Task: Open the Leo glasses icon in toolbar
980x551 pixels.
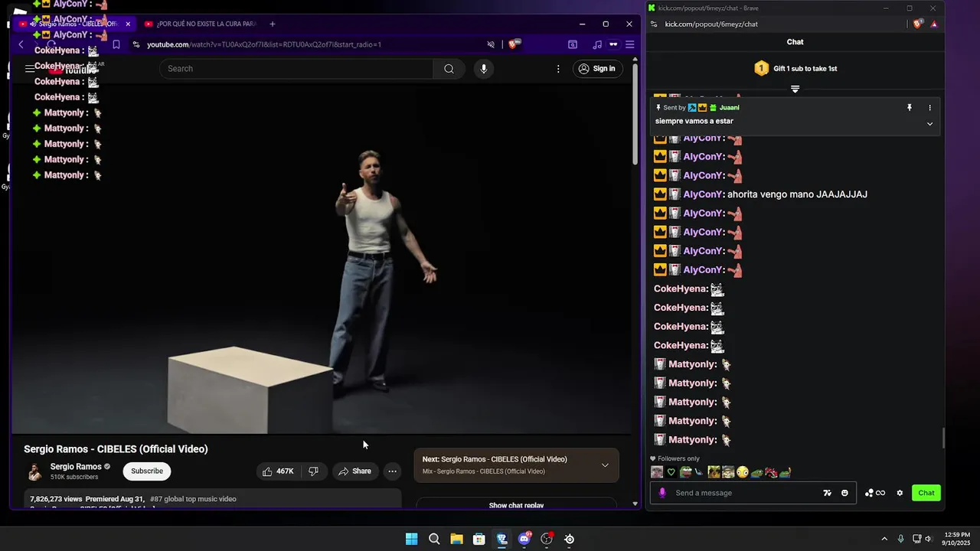Action: (613, 44)
